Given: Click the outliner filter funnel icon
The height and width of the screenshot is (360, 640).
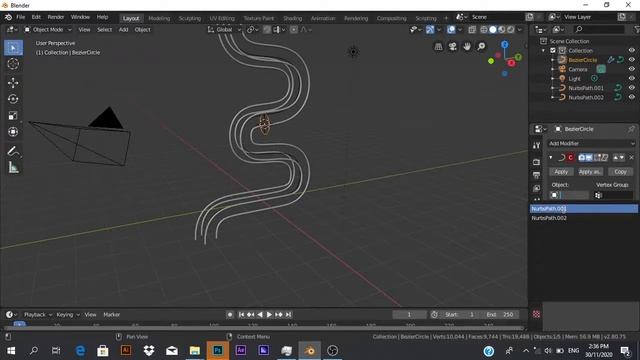Looking at the screenshot, I should click(x=636, y=29).
